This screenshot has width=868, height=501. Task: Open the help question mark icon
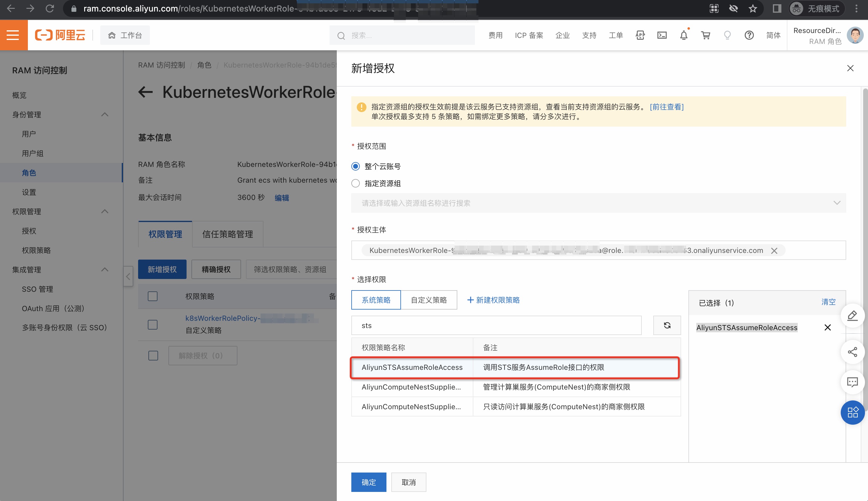(749, 35)
